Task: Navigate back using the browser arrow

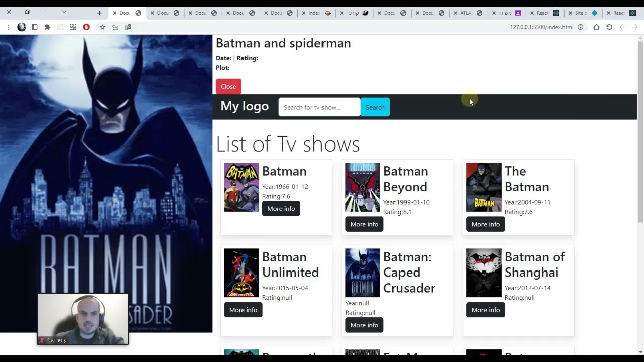Action: tap(622, 27)
